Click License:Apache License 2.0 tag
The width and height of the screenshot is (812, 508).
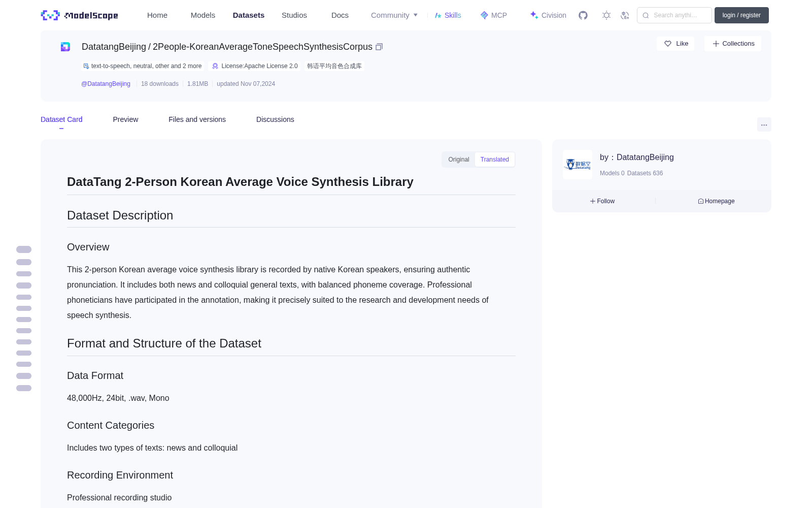pyautogui.click(x=255, y=66)
